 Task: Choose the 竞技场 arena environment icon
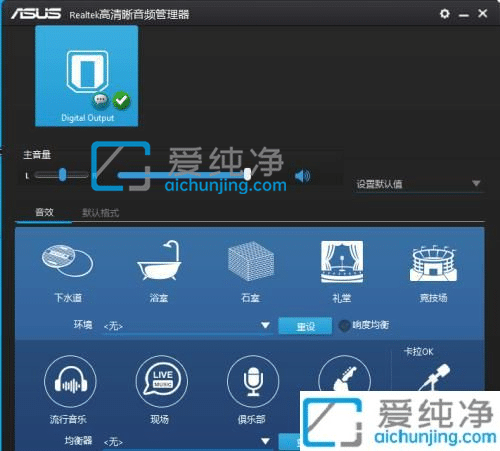click(x=433, y=263)
